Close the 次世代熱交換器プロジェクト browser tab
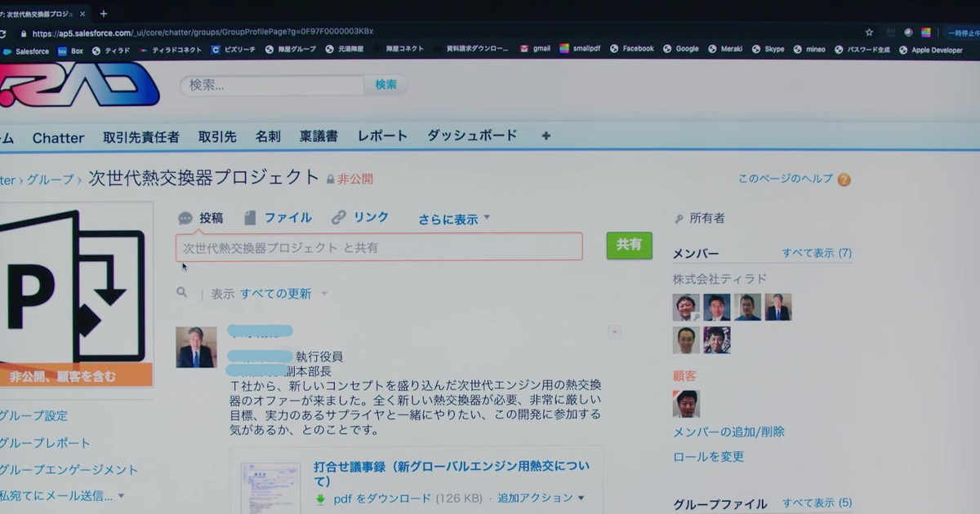 pyautogui.click(x=82, y=14)
